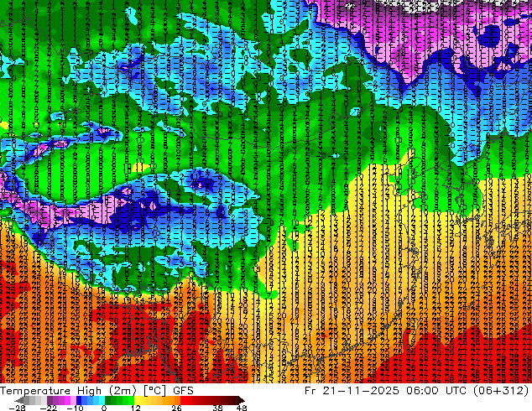Pick the bright red legend swatch above 26
This screenshot has height=411, width=532.
pos(183,400)
